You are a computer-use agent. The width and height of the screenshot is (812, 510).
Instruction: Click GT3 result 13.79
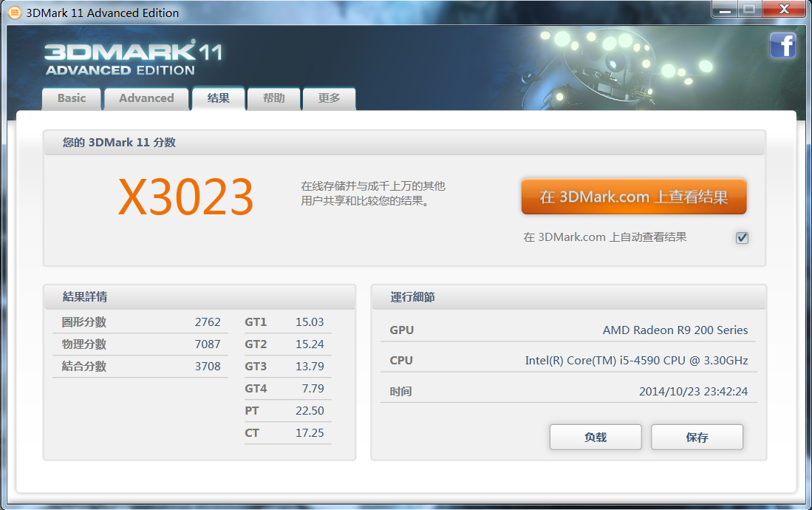tap(310, 367)
